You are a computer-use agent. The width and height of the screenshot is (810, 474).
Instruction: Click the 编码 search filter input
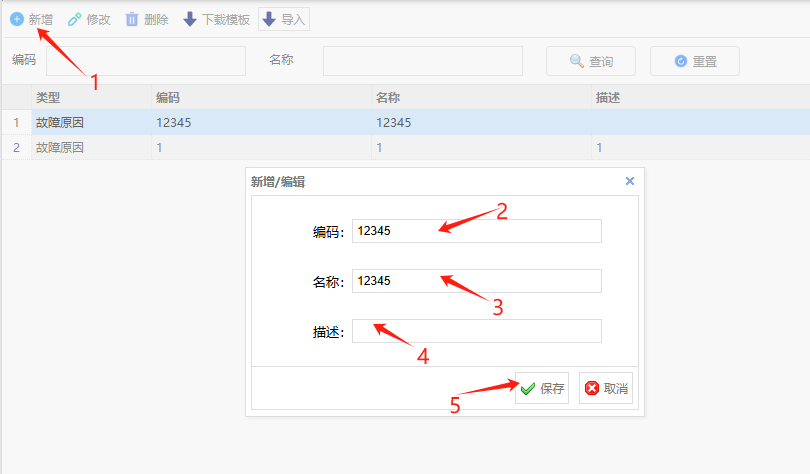(x=146, y=61)
